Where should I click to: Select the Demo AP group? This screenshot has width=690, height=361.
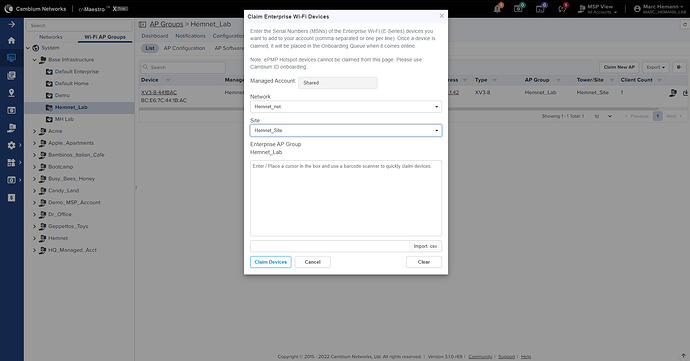62,96
